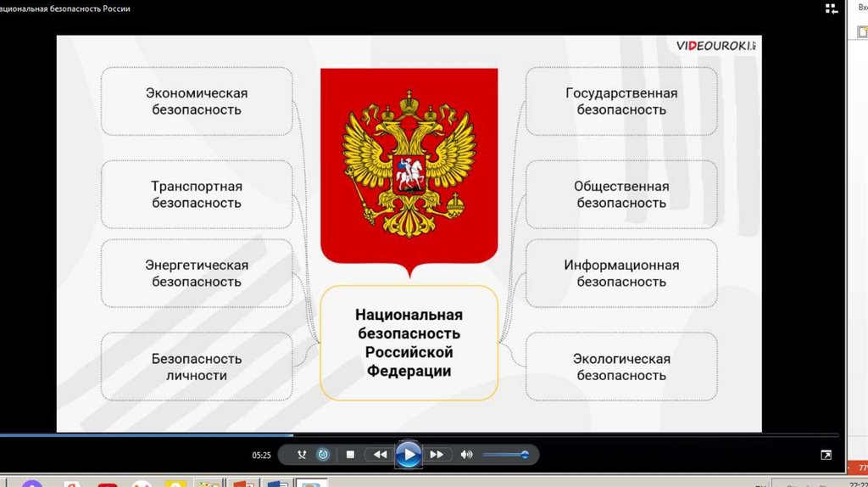Click the 05:25 elapsed time display
Viewport: 868px width, 487px height.
tap(261, 456)
